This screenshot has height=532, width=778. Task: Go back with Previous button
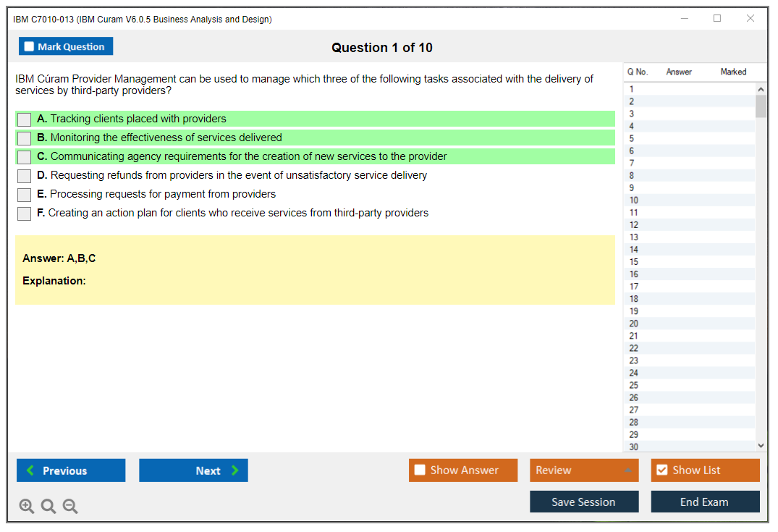point(71,470)
